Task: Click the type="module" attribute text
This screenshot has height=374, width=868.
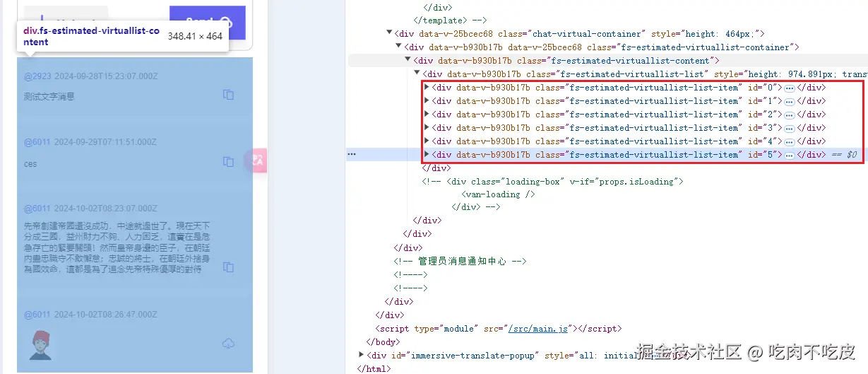Action: click(448, 328)
